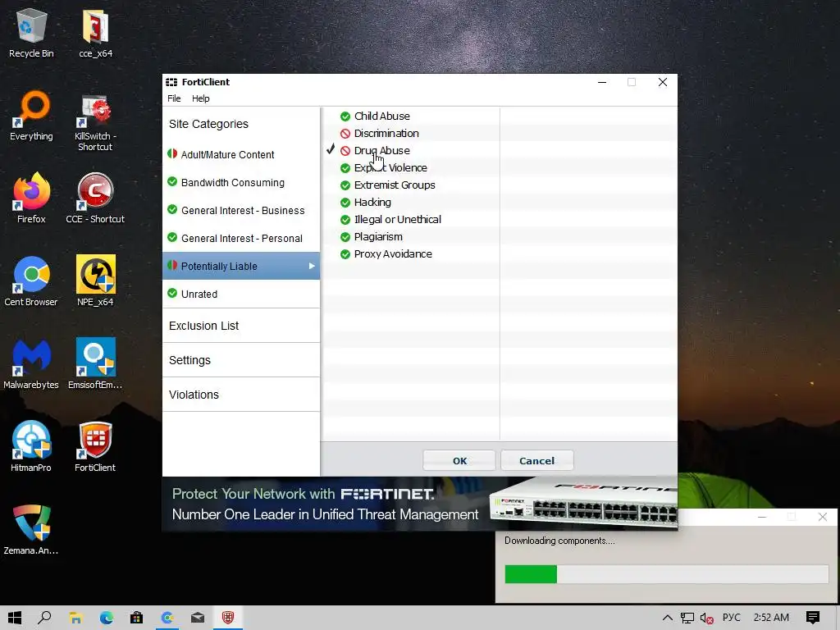Screen dimensions: 840x630
Task: Select General Interest - Business category
Action: click(241, 210)
